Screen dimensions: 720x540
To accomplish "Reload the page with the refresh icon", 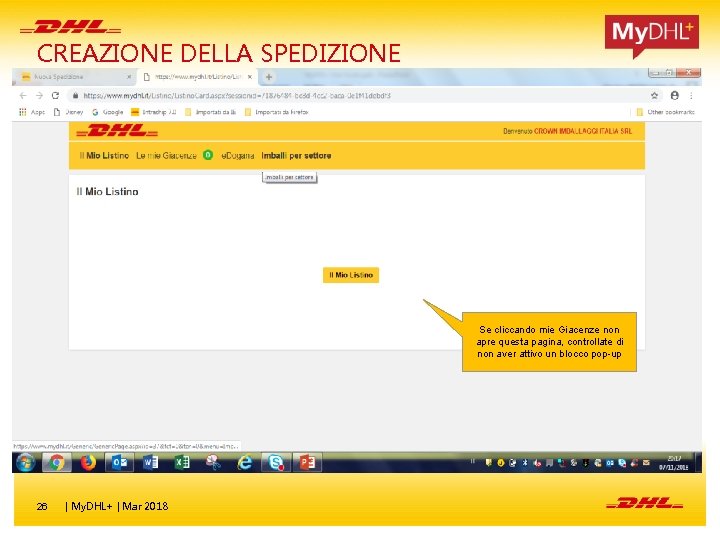I will tap(56, 96).
